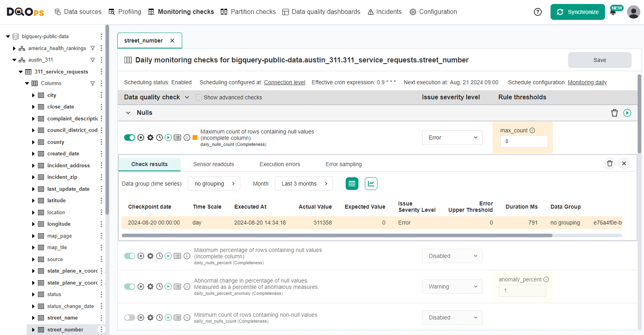Open notifications bell icon
Viewport: 644px width, 335px height.
click(x=613, y=12)
